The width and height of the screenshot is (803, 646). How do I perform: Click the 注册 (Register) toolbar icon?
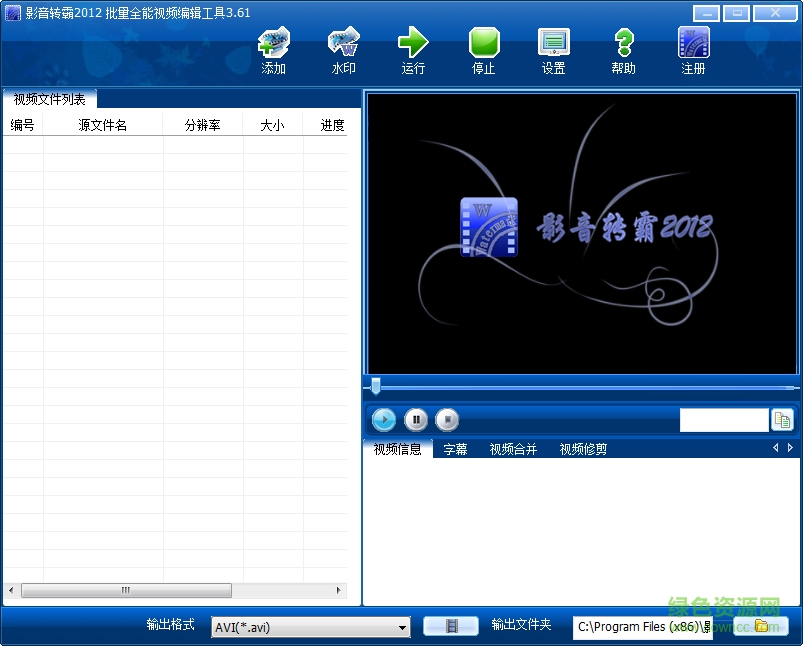point(692,44)
